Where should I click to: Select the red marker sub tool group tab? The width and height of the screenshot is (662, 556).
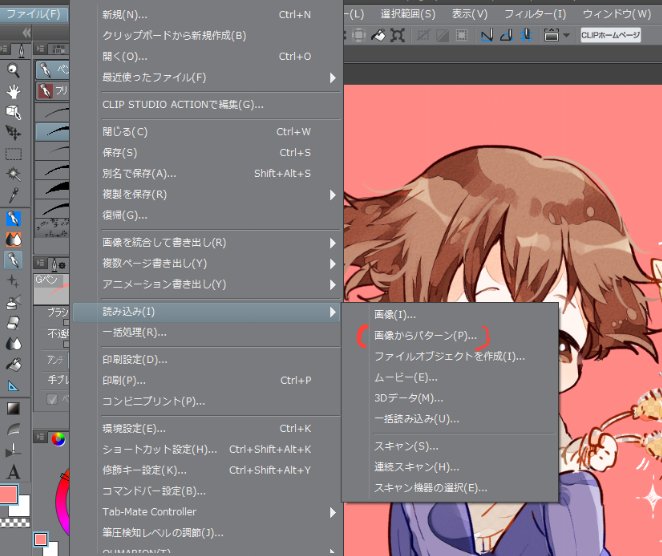52,90
